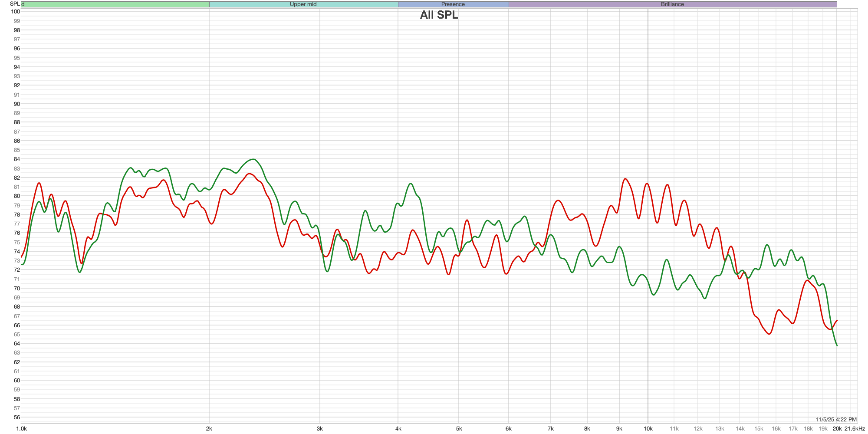Screen dimensions: 868x434
Task: Click the green band at top left
Action: (115, 4)
